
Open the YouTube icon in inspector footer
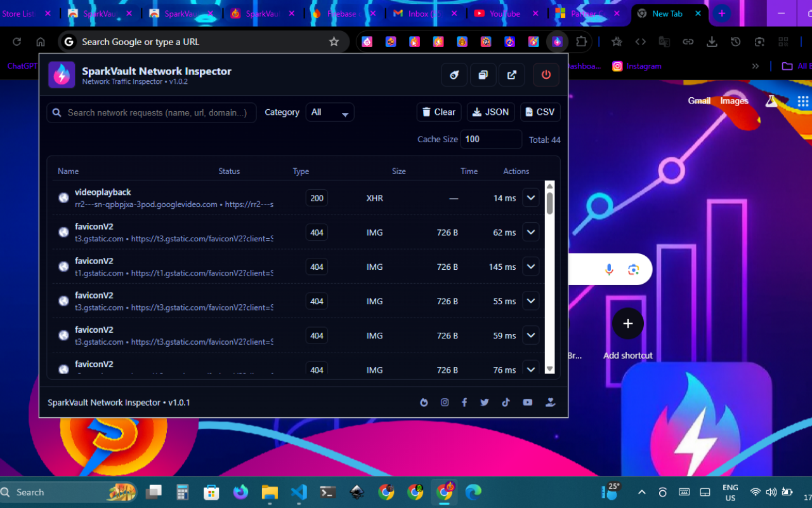pos(527,403)
